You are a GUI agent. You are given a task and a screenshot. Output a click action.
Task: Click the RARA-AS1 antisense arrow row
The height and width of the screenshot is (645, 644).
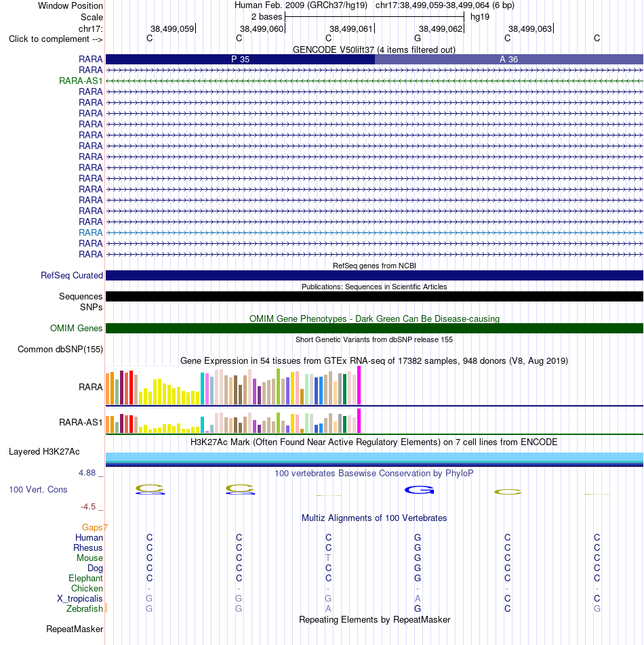coord(374,81)
